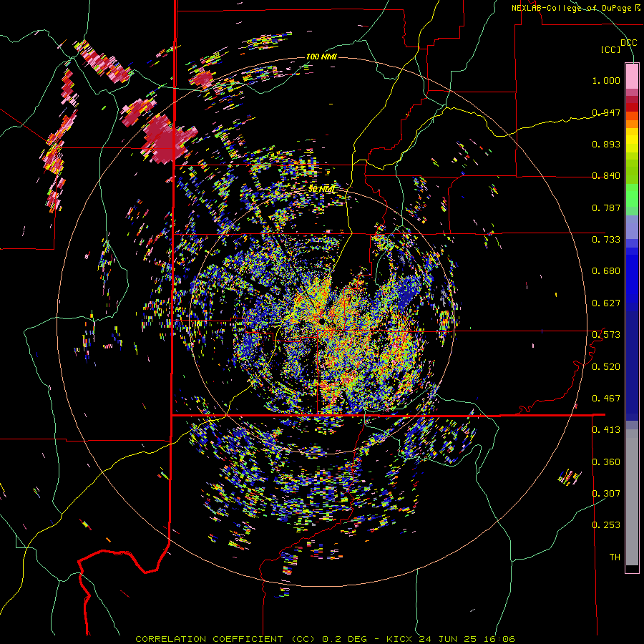The width and height of the screenshot is (644, 644).
Task: Click the 50 NMI range ring label
Action: [322, 189]
